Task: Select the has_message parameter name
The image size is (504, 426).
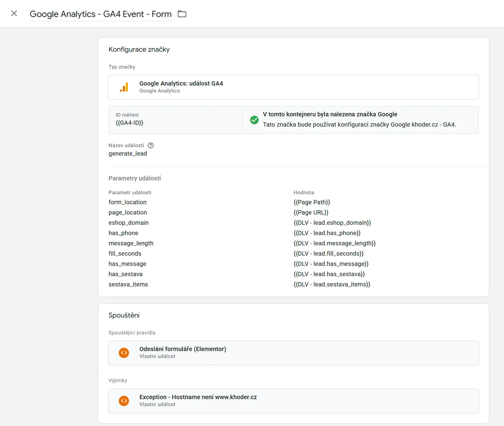Action: 127,264
